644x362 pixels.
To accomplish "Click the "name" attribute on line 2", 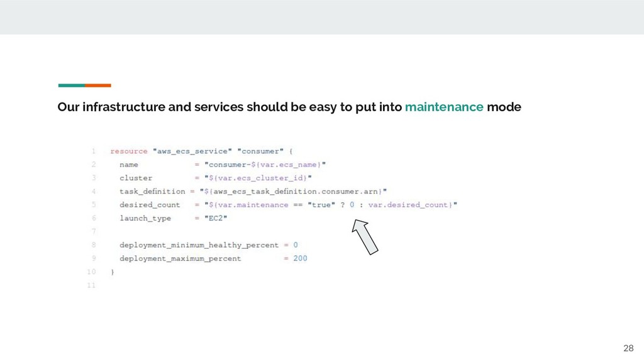I will [129, 165].
